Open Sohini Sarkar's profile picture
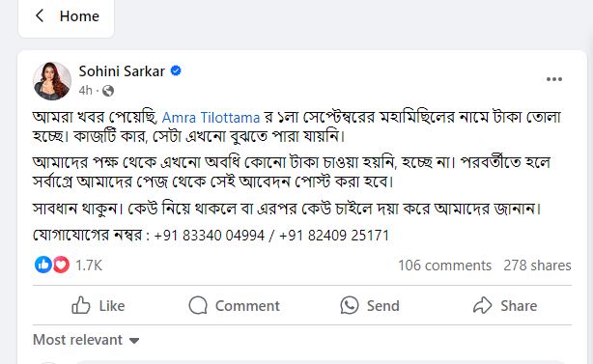Image resolution: width=593 pixels, height=364 pixels. (52, 81)
